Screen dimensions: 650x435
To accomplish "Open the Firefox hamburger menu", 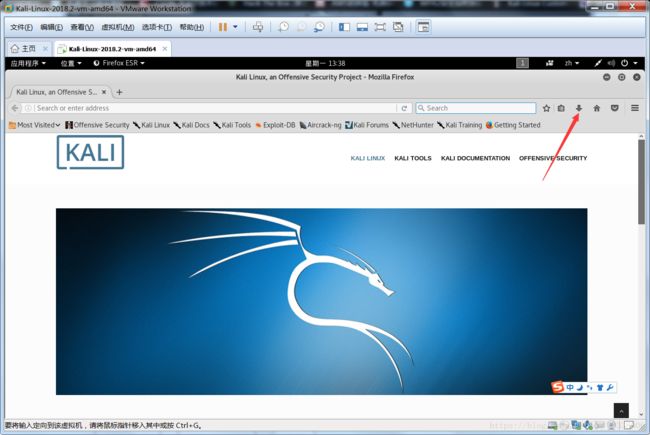I will coord(635,108).
